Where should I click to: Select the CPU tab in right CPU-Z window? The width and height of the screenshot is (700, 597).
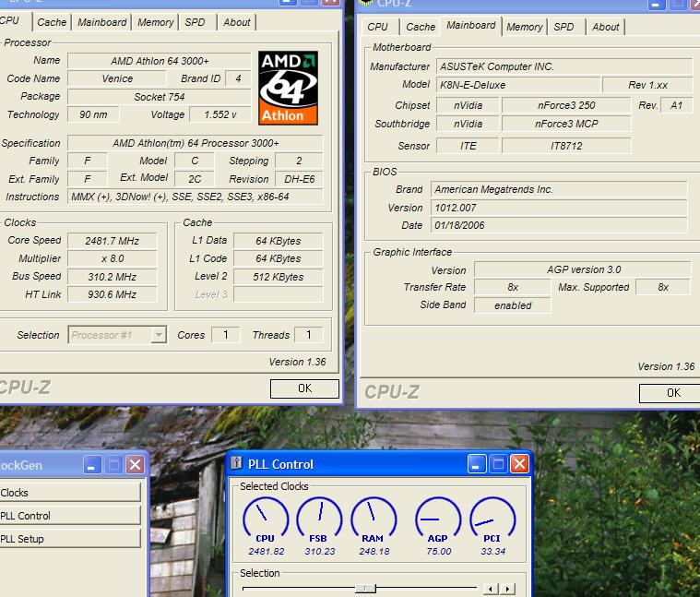(378, 27)
